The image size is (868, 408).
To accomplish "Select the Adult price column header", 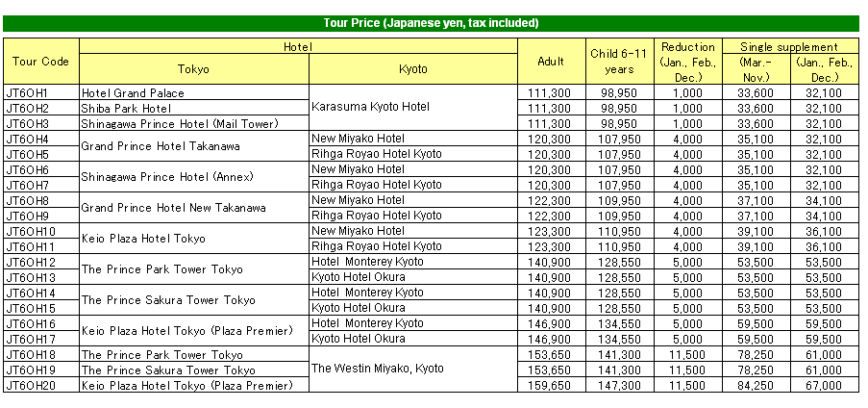I will pyautogui.click(x=551, y=62).
